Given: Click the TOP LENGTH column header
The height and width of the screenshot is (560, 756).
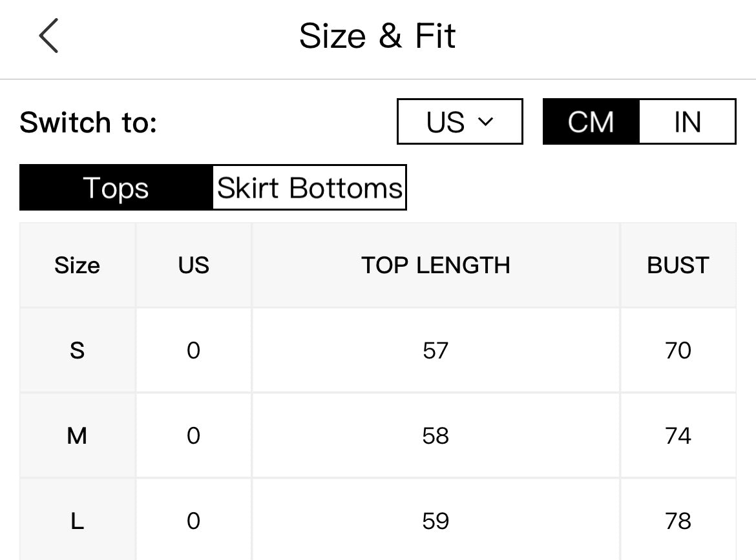Looking at the screenshot, I should [x=436, y=265].
